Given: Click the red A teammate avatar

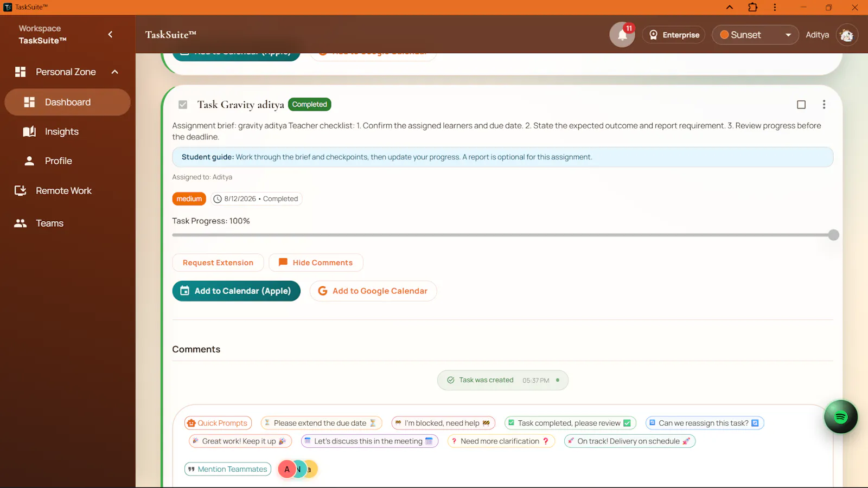Looking at the screenshot, I should (x=287, y=469).
